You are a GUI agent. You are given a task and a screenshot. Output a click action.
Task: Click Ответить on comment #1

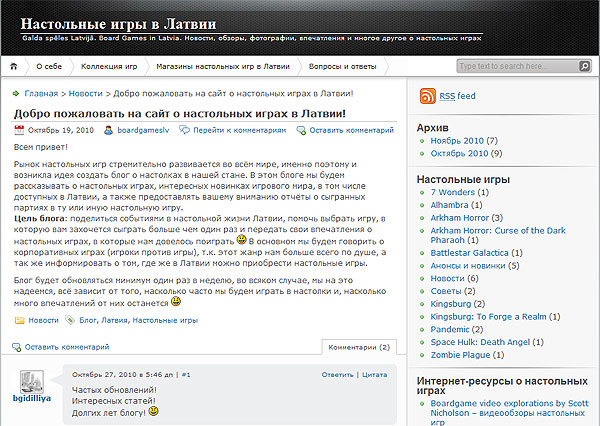(338, 375)
